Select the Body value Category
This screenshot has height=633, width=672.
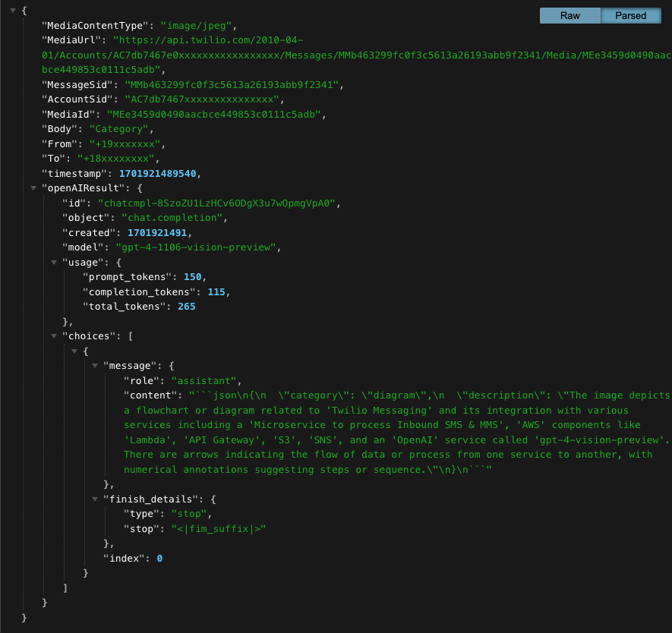coord(118,129)
